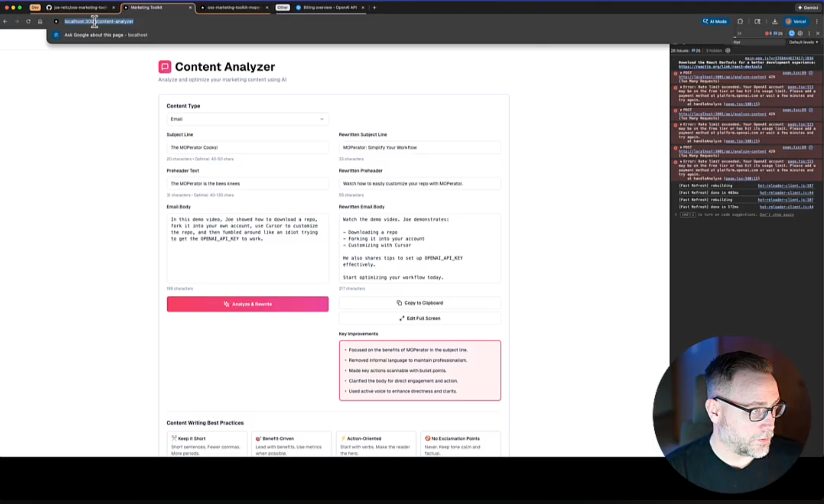Viewport: 824px width, 504px height.
Task: Close the Marketing Toolkit tab
Action: (190, 8)
